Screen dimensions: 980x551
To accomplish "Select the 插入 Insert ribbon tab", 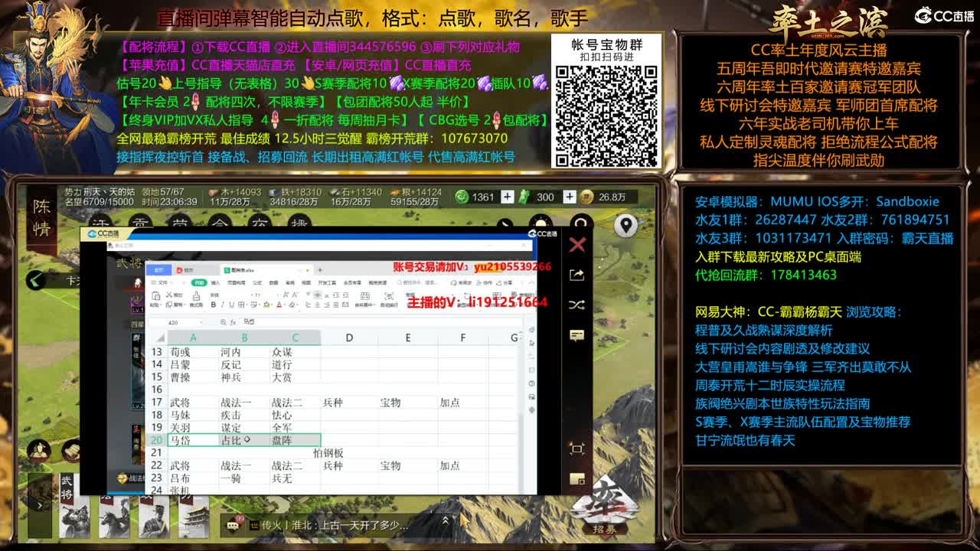I will pyautogui.click(x=216, y=282).
